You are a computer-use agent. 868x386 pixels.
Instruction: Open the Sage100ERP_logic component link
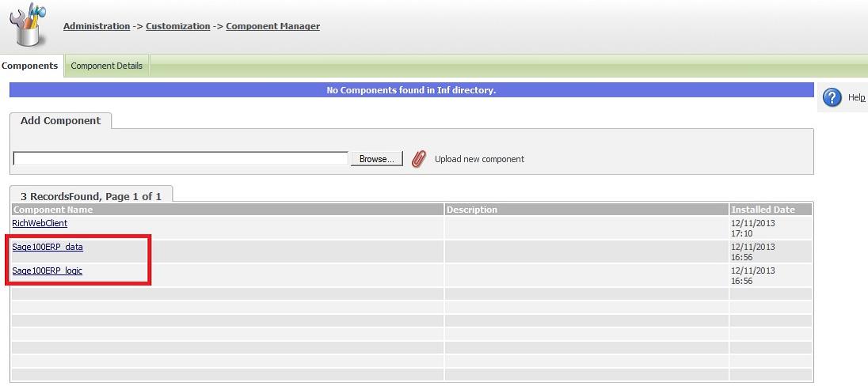pos(48,271)
